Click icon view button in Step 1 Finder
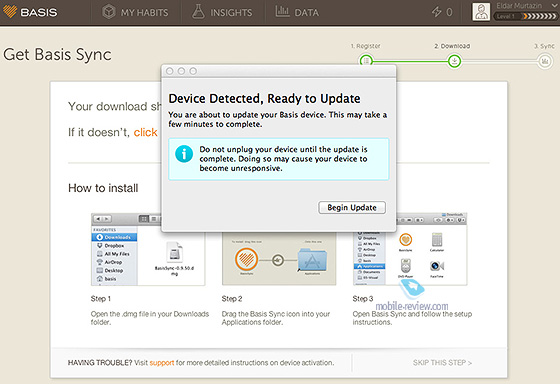Viewport: 560px width, 384px height. point(144,219)
